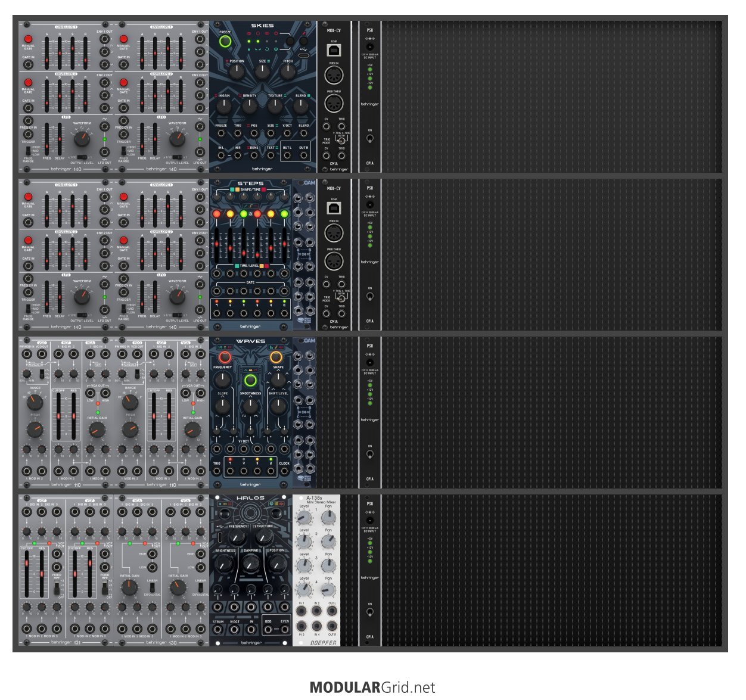746x700 pixels.
Task: Select the TRIG jack on Waves
Action: click(217, 471)
